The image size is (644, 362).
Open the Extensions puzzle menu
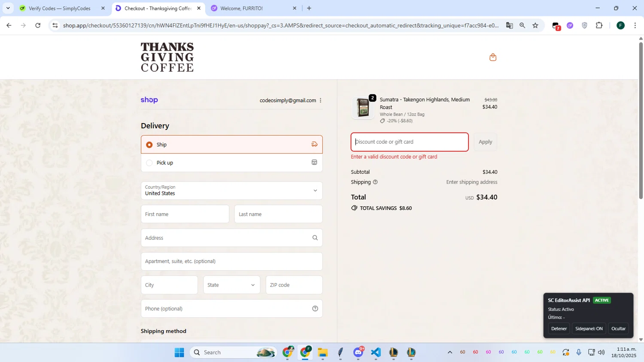pyautogui.click(x=599, y=25)
